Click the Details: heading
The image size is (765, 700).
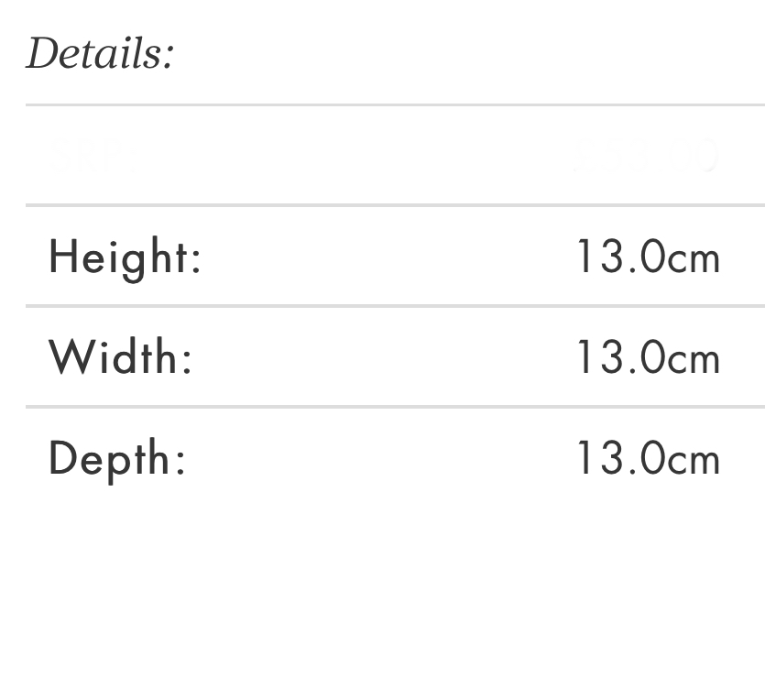[100, 55]
